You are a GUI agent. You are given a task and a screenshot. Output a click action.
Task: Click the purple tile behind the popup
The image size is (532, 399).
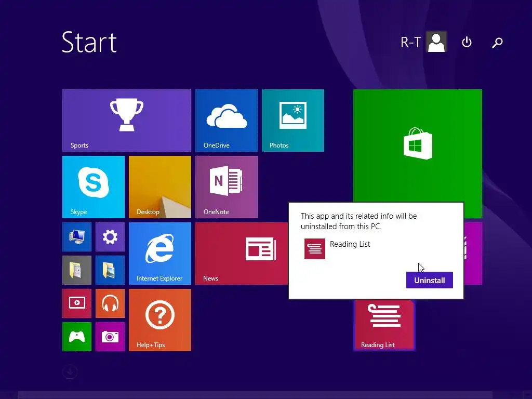(473, 254)
